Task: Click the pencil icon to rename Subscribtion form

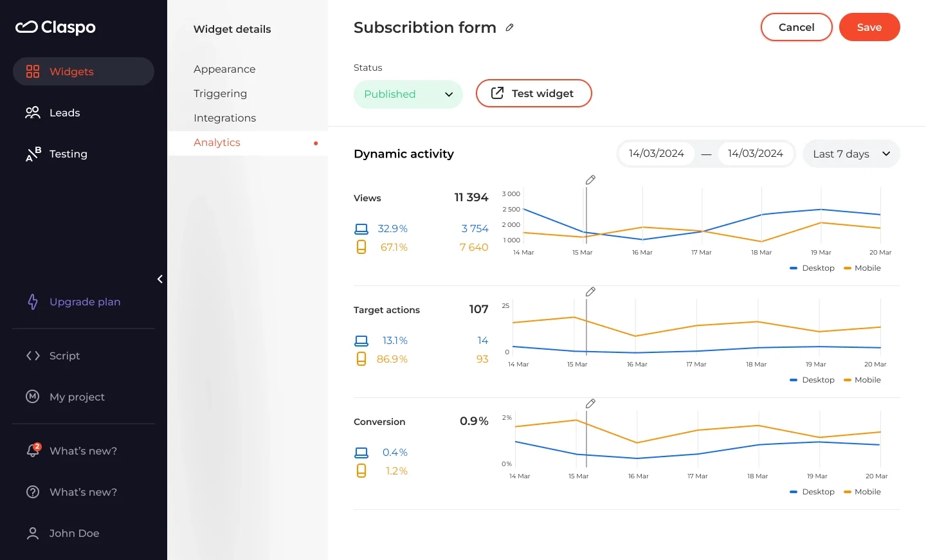Action: 509,27
